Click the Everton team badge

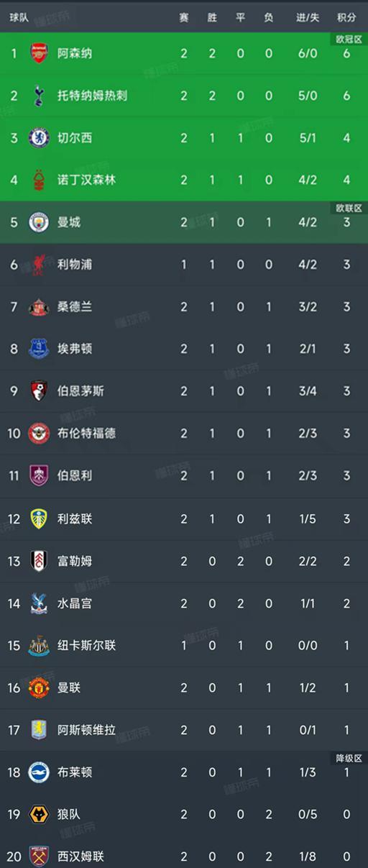tap(39, 349)
